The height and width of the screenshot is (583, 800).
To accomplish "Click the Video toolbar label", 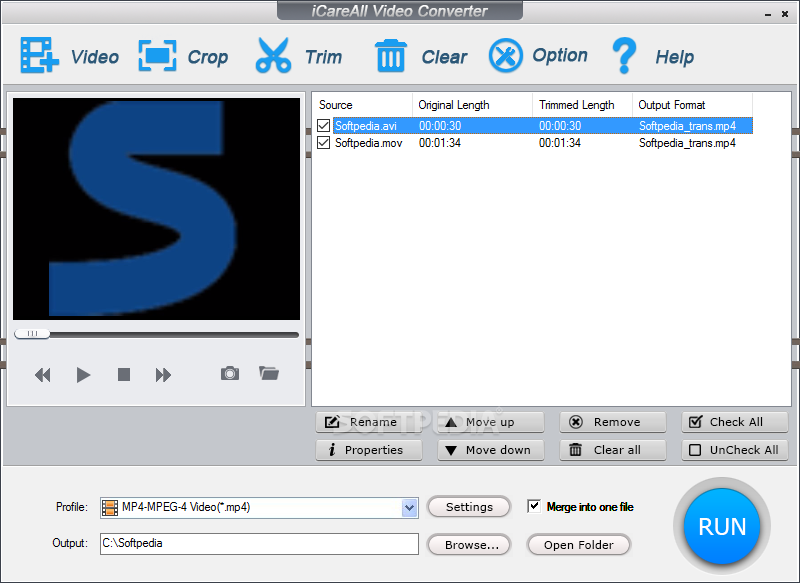I will click(x=95, y=57).
